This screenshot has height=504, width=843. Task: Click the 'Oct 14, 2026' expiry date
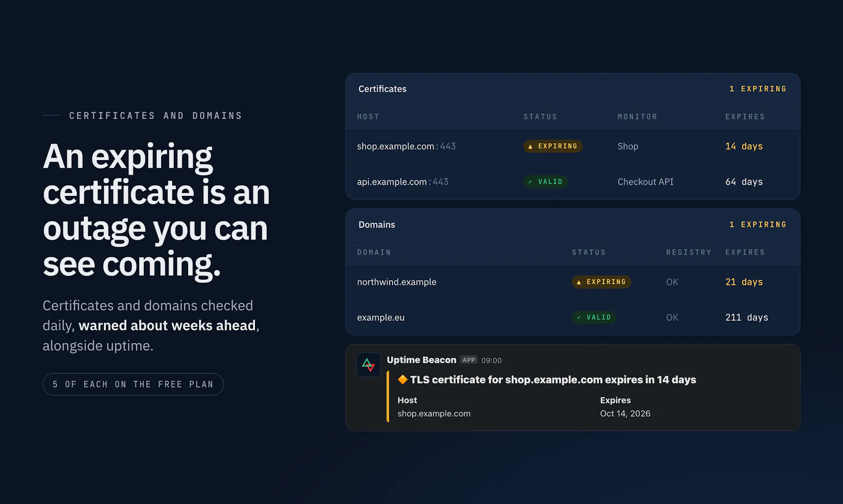point(625,414)
